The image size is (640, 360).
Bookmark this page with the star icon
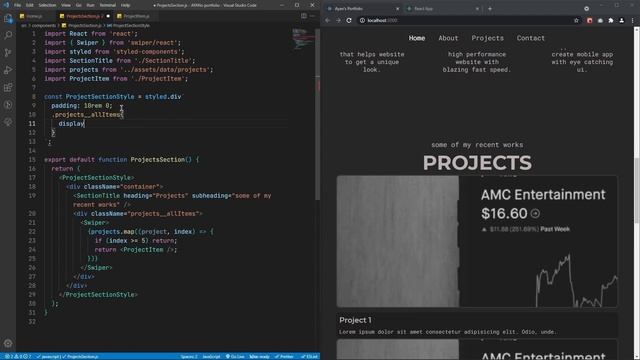click(x=576, y=20)
